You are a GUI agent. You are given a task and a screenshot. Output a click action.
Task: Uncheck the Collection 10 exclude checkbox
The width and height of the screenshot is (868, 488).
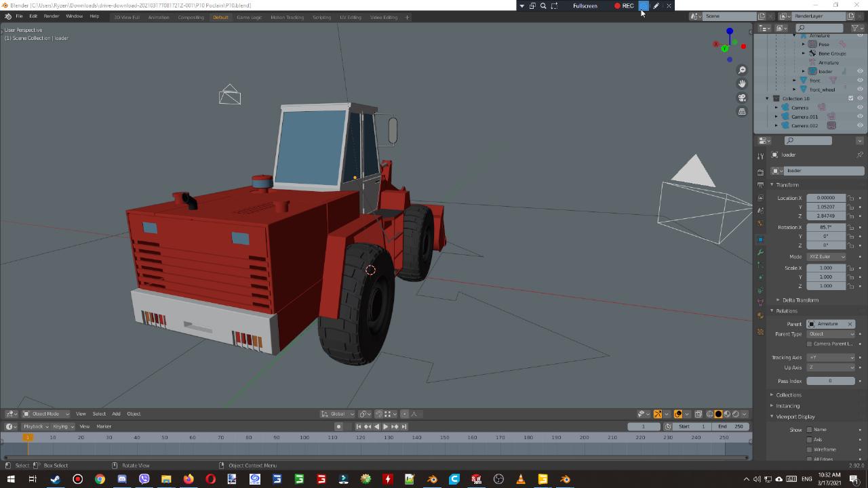coord(851,98)
